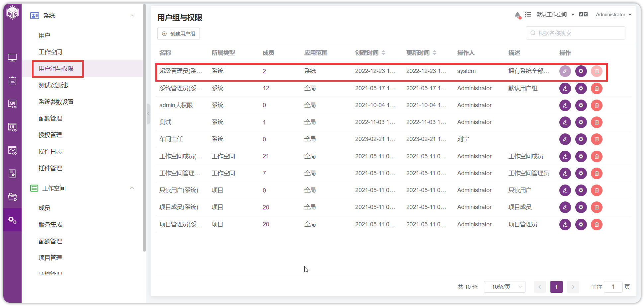The image size is (644, 306).
Task: Collapse the 工作空间 menu section
Action: (132, 188)
